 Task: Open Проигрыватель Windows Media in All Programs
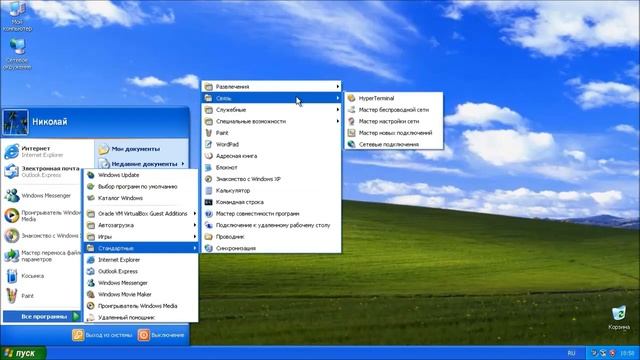[x=141, y=306]
